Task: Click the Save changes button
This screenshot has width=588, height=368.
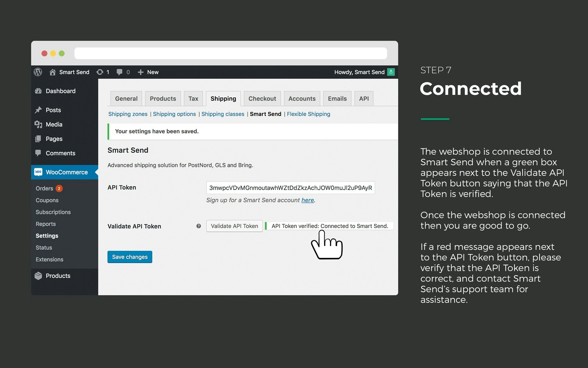Action: 130,257
